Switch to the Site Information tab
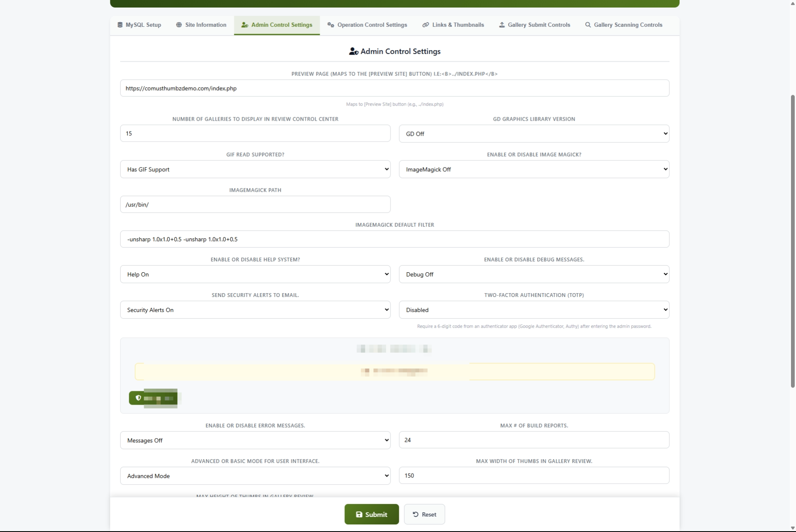Screen dimensions: 796x532 [201, 25]
